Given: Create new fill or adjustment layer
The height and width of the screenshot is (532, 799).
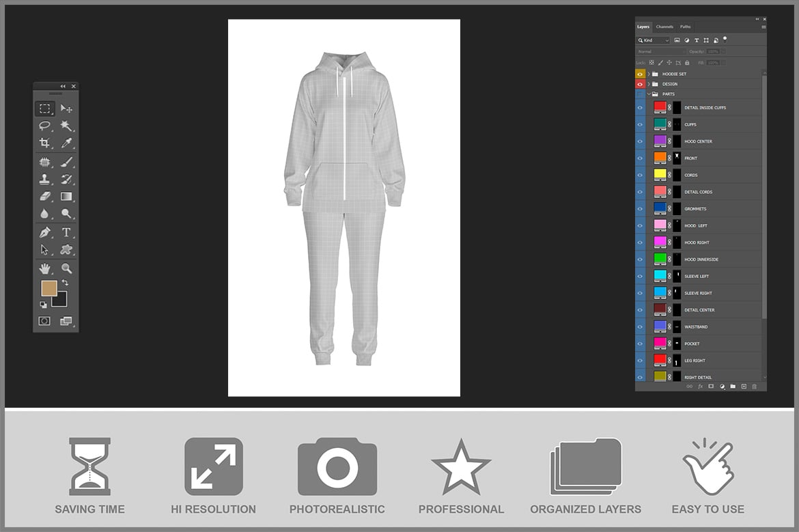Looking at the screenshot, I should (722, 387).
